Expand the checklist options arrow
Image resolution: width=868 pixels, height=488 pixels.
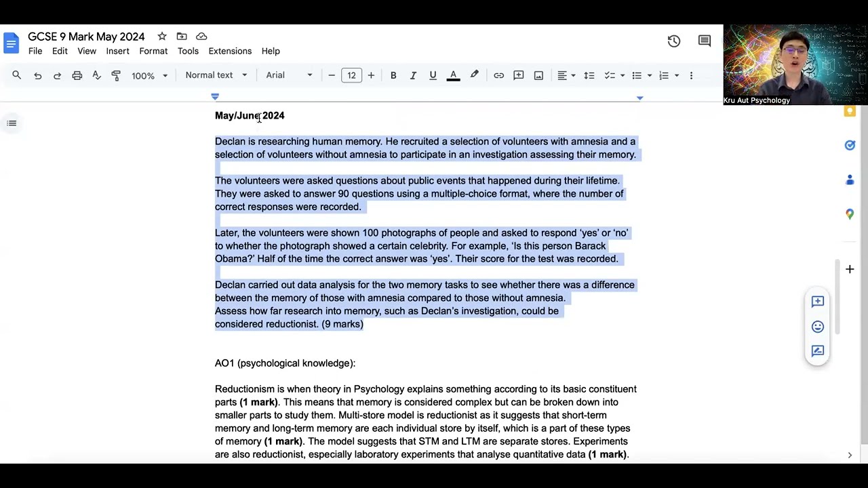[623, 75]
